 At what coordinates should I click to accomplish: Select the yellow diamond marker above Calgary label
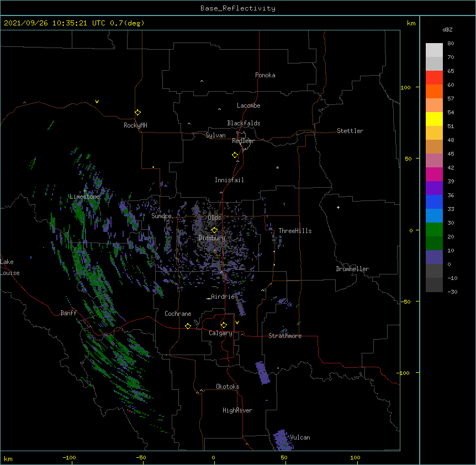click(224, 325)
